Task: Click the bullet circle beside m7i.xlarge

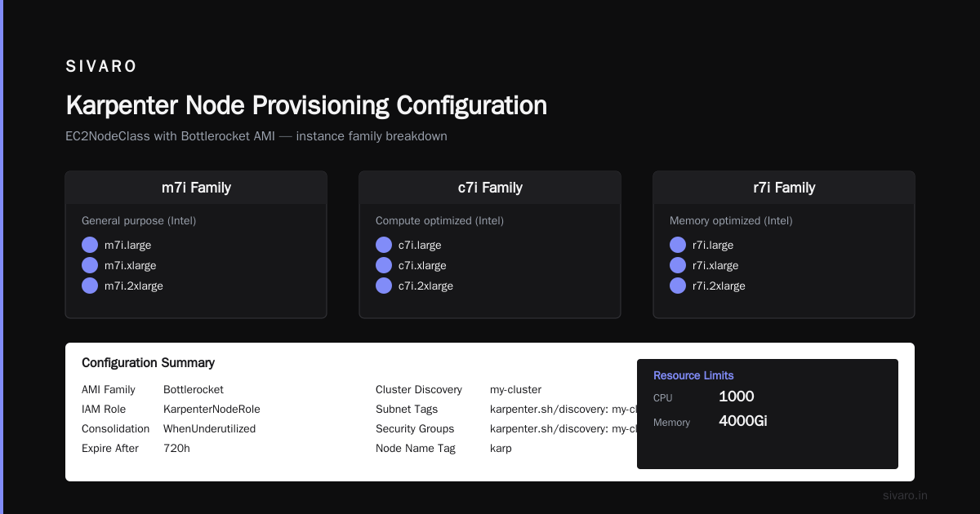Action: 90,265
